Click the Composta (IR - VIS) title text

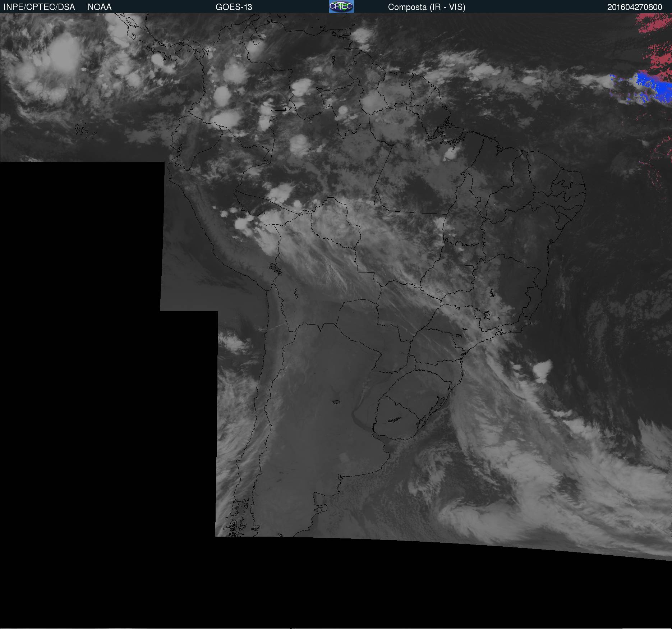[427, 7]
